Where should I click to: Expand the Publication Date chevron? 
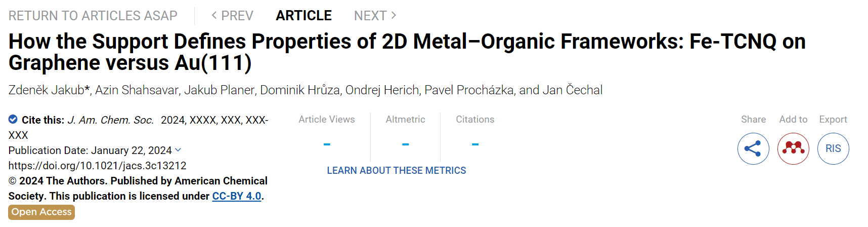tap(178, 150)
